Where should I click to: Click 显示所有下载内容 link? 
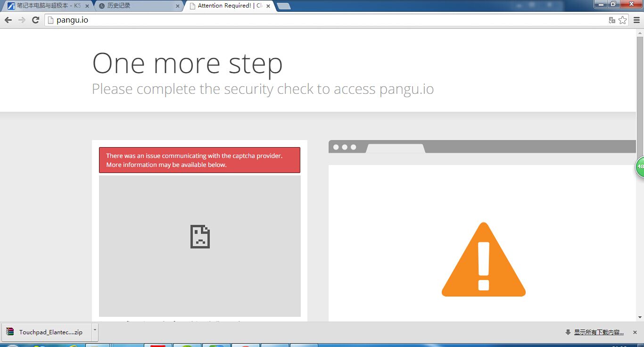tap(599, 332)
